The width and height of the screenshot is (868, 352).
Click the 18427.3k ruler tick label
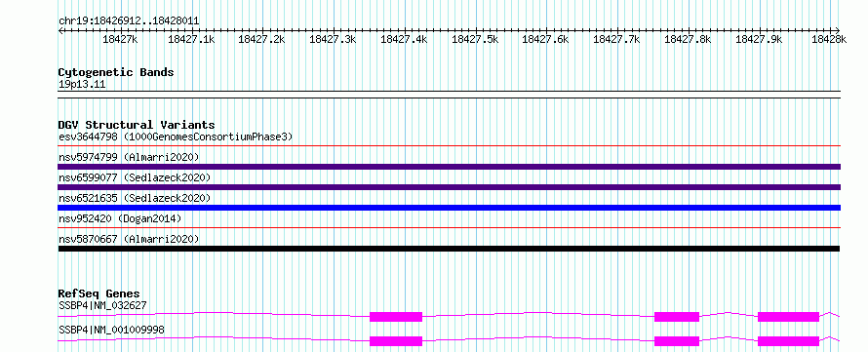point(333,39)
